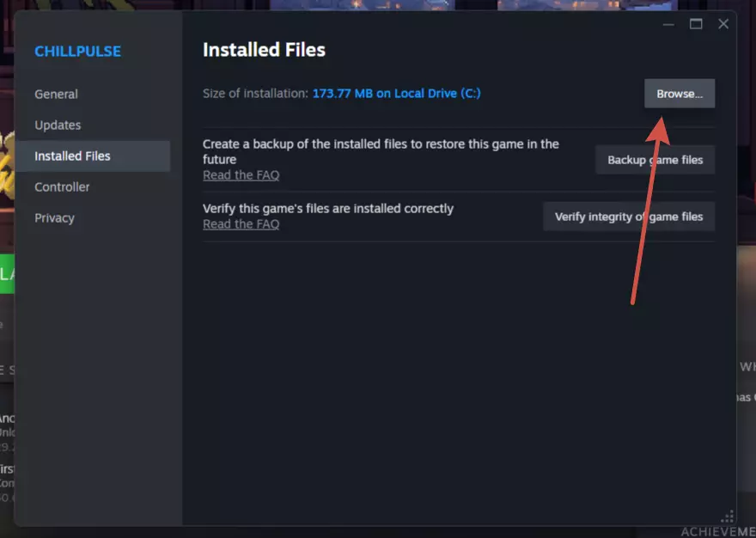Minimize the properties window
756x538 pixels.
pos(668,24)
